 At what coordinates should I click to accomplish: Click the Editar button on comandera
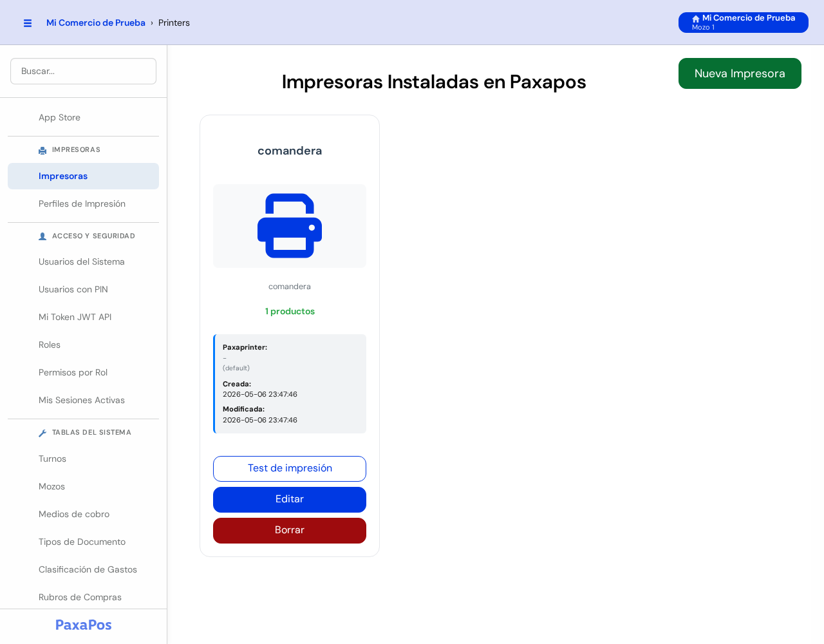[290, 500]
